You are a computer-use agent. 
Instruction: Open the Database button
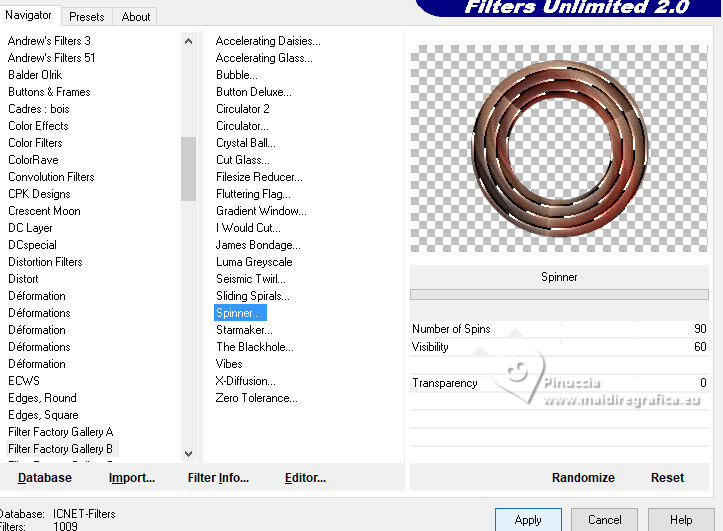click(45, 478)
